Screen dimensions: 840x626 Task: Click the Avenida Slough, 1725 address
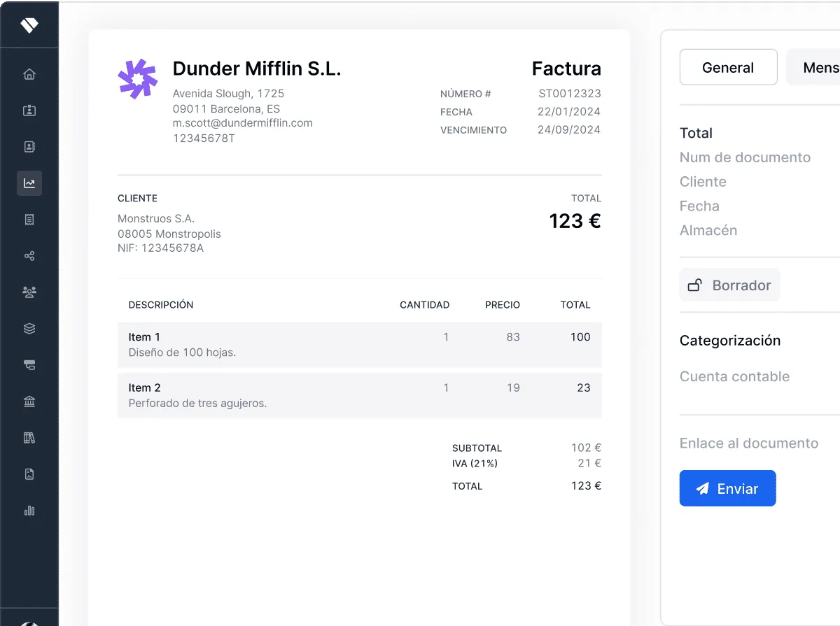[x=228, y=94]
